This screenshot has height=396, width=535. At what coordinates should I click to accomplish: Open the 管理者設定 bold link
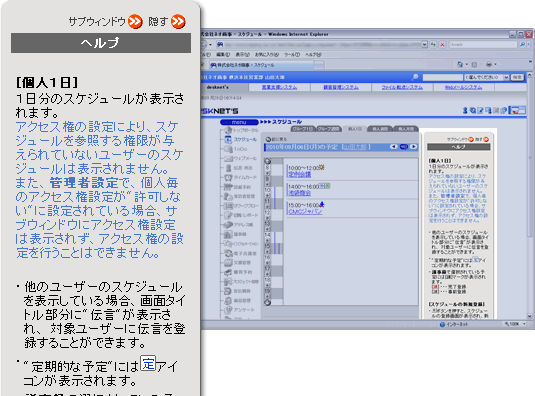coord(84,183)
